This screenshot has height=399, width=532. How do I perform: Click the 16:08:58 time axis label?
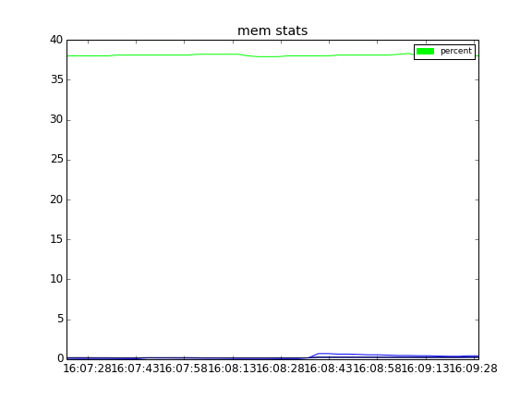coord(377,369)
